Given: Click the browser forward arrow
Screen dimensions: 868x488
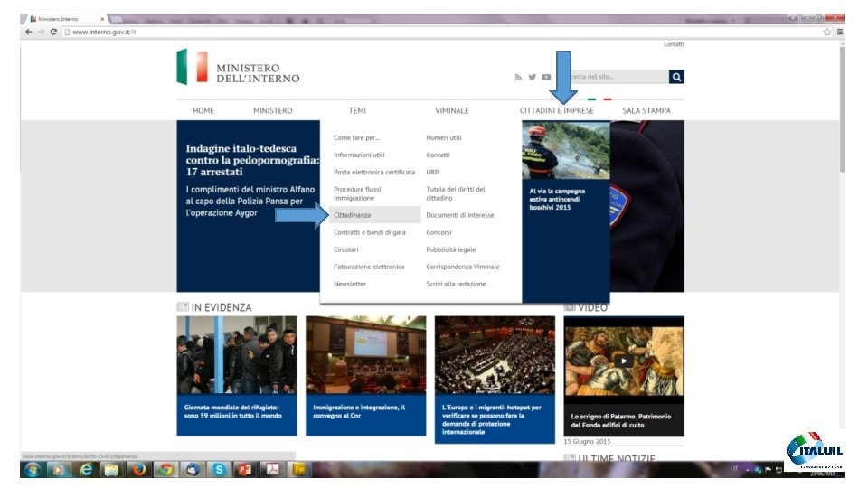Looking at the screenshot, I should click(x=41, y=33).
